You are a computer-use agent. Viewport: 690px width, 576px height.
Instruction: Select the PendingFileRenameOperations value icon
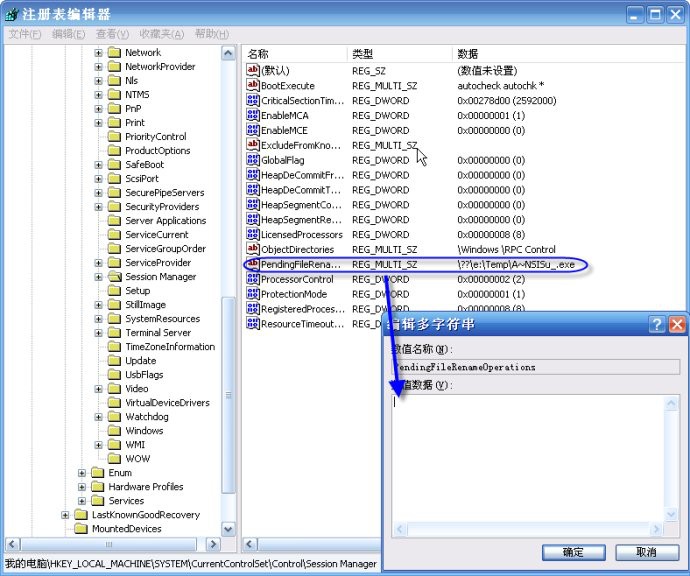[253, 265]
